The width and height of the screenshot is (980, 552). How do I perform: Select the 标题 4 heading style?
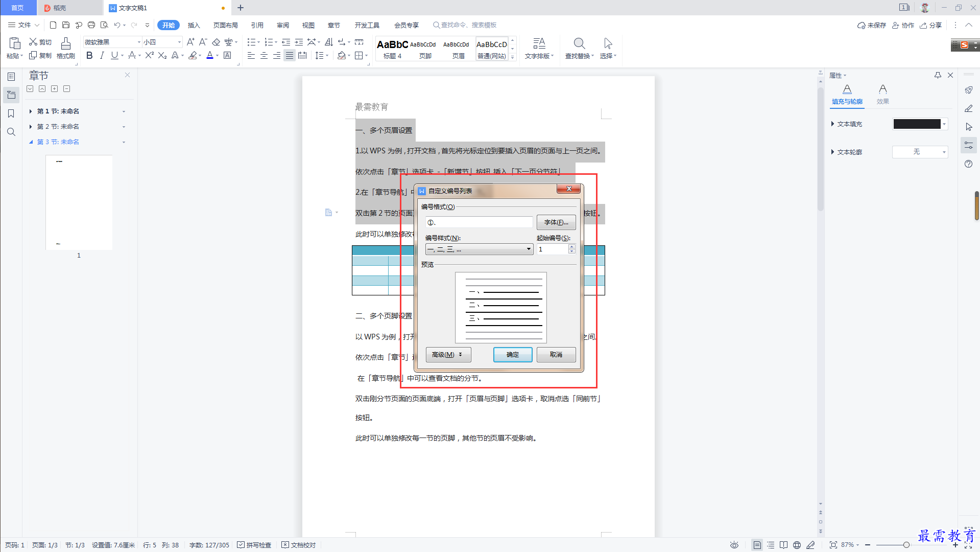point(392,49)
